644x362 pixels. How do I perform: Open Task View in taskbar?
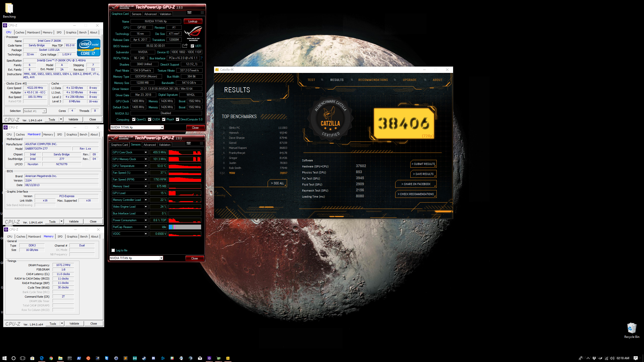tap(23, 358)
